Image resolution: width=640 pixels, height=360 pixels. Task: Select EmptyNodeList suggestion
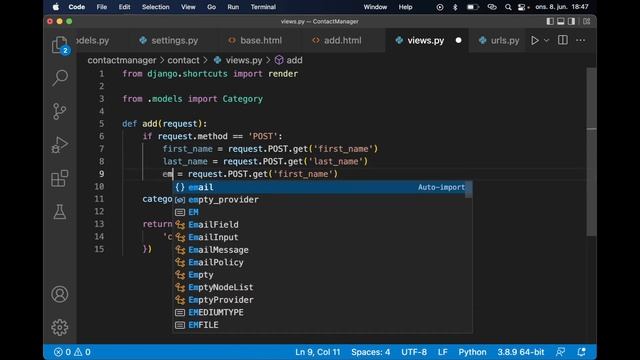tap(322, 287)
